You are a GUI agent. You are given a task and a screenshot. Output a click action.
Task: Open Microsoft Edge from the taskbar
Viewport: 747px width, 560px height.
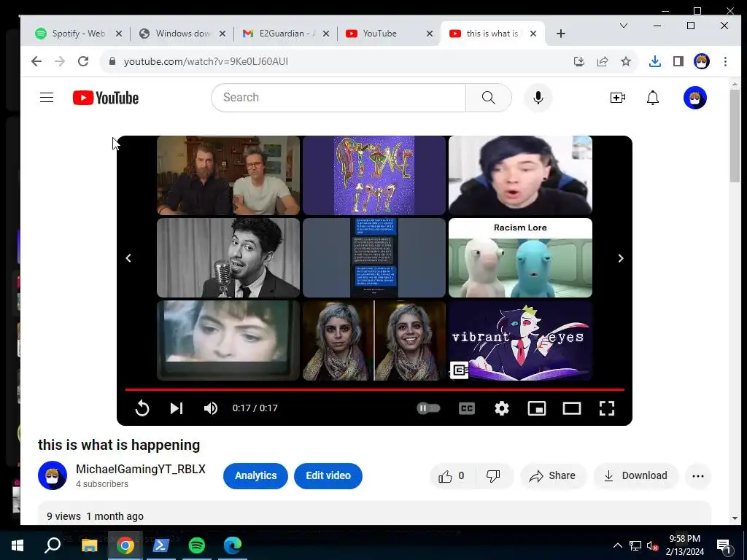233,545
